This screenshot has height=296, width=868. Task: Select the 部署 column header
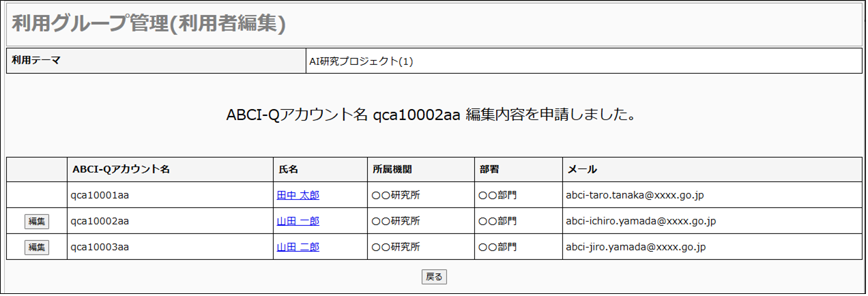point(489,169)
